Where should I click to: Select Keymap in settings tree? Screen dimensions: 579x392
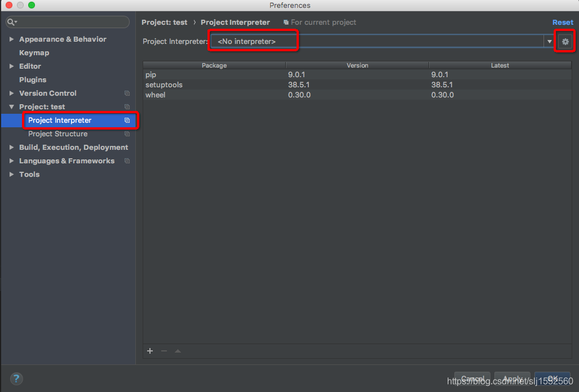pos(34,53)
